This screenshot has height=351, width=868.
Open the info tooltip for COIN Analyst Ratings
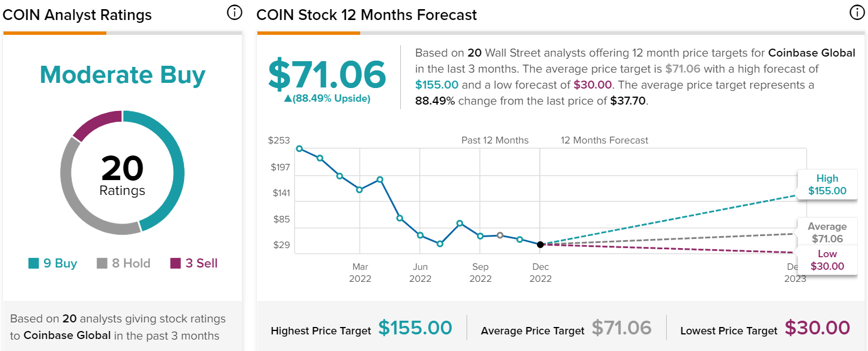(234, 11)
